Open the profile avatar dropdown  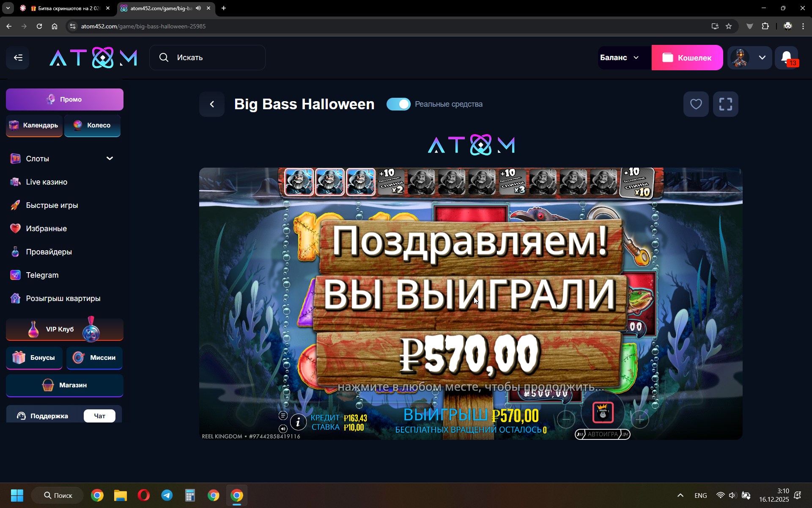(x=750, y=58)
